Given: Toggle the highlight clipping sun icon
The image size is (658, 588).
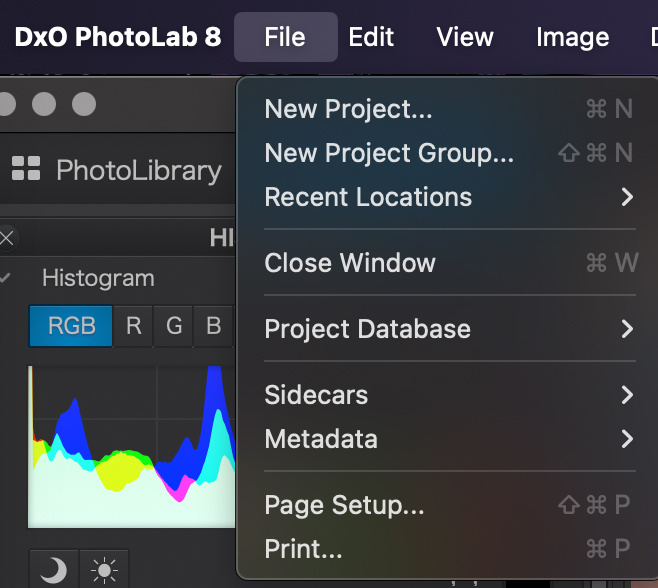Looking at the screenshot, I should 104,569.
